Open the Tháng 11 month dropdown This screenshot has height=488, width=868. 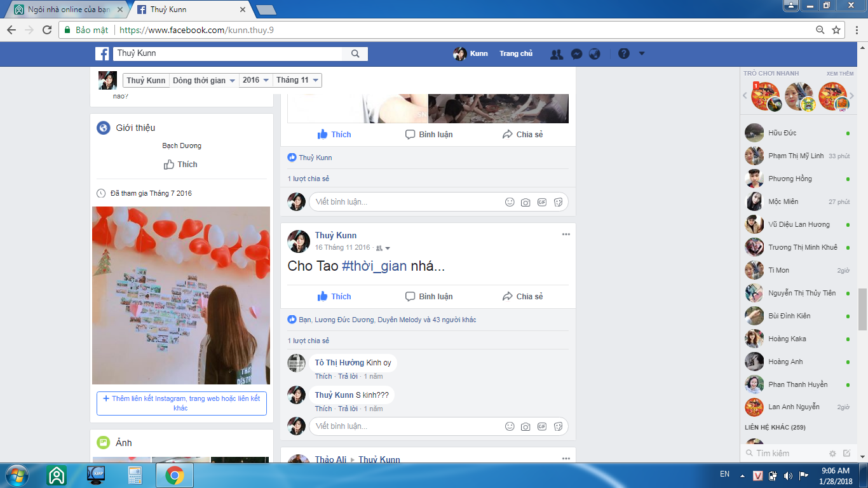pyautogui.click(x=297, y=80)
